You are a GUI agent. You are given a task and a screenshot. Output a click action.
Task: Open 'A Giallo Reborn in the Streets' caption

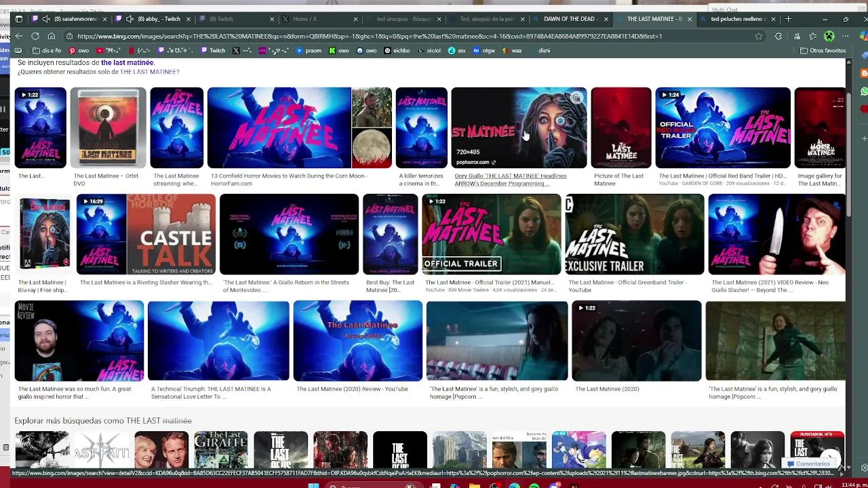pyautogui.click(x=286, y=286)
